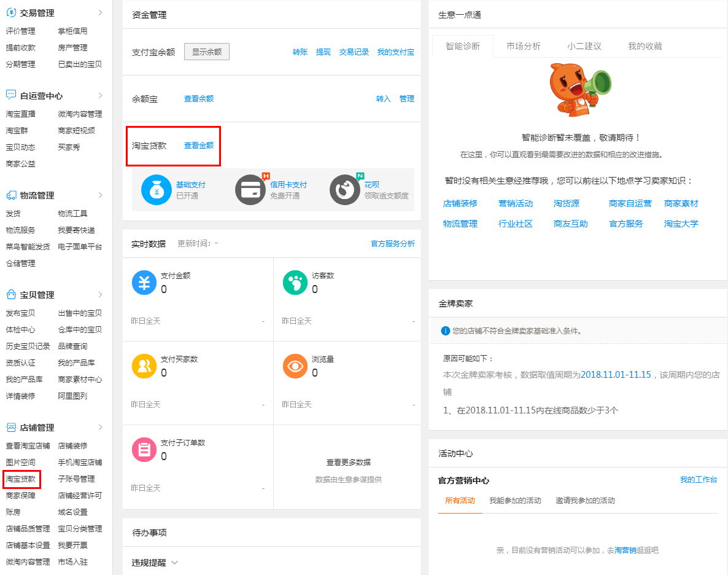728x575 pixels.
Task: Open the 淘货源 link
Action: pos(567,203)
